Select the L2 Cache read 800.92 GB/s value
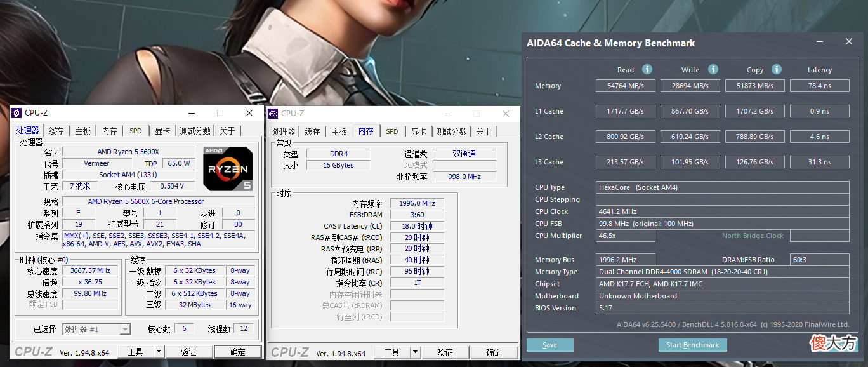 pos(626,137)
